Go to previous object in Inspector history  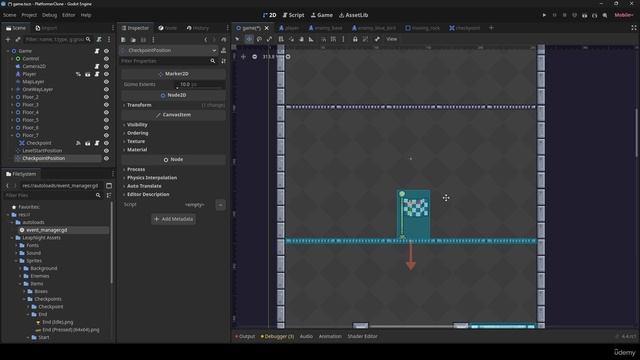pyautogui.click(x=206, y=40)
